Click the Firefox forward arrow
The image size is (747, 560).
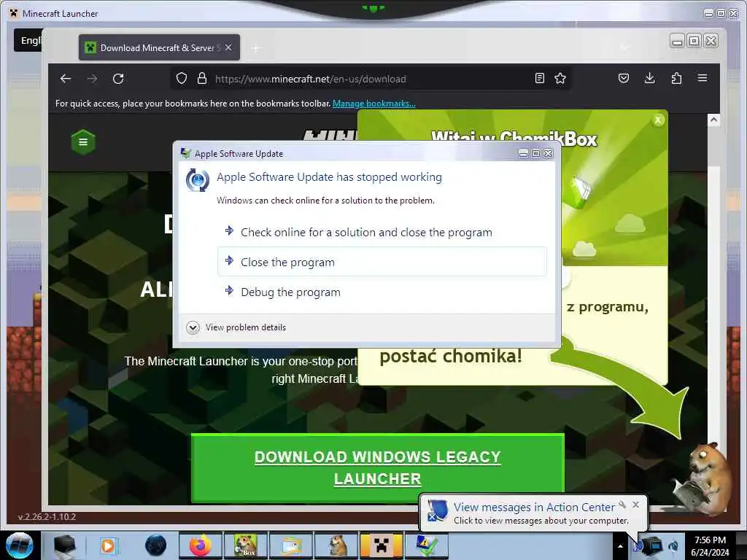tap(92, 79)
